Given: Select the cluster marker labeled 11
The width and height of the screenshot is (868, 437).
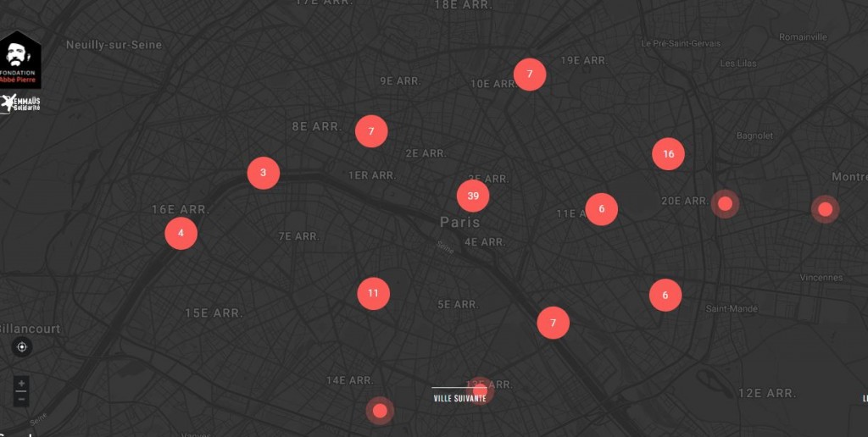Looking at the screenshot, I should click(373, 294).
